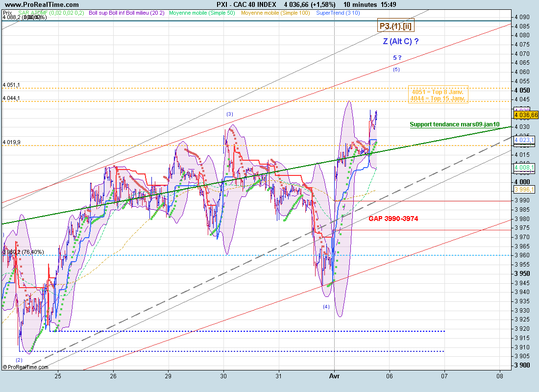Click the date label 08 on time axis

pyautogui.click(x=499, y=376)
